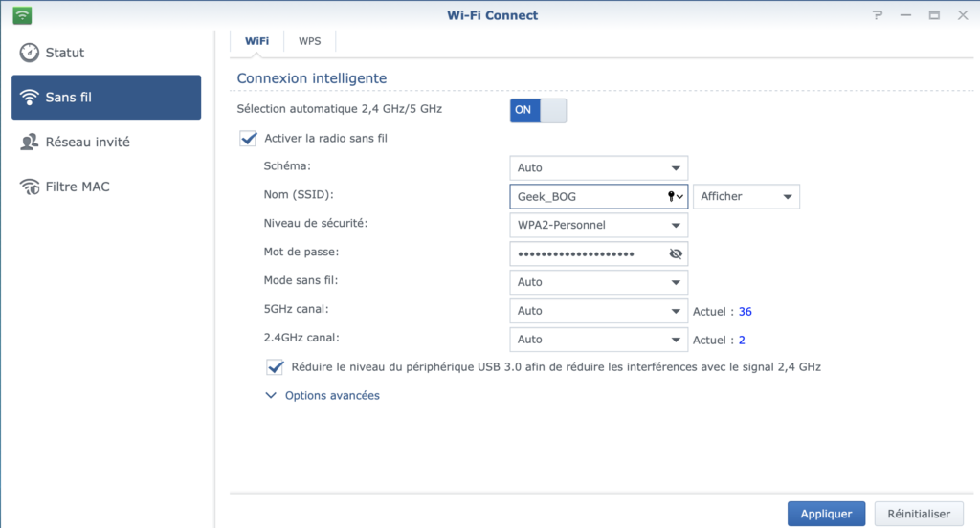Select the WiFi tab
Viewport: 980px width, 528px height.
click(x=256, y=41)
